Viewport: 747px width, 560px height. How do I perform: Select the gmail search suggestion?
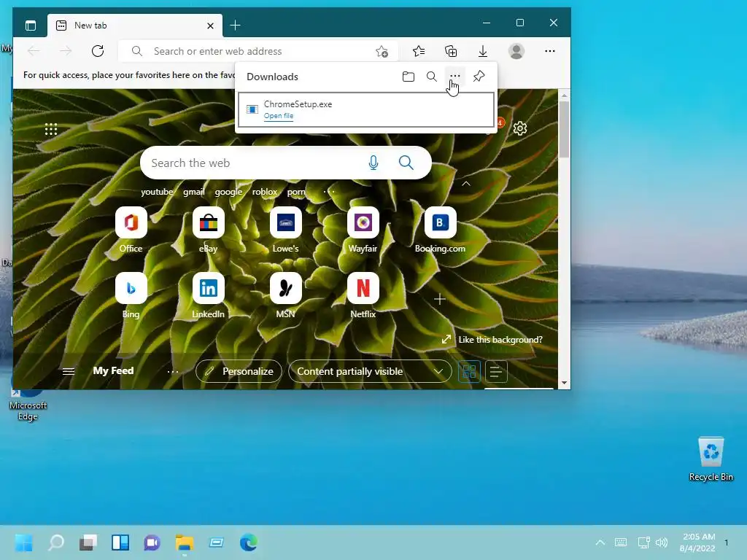click(x=194, y=192)
